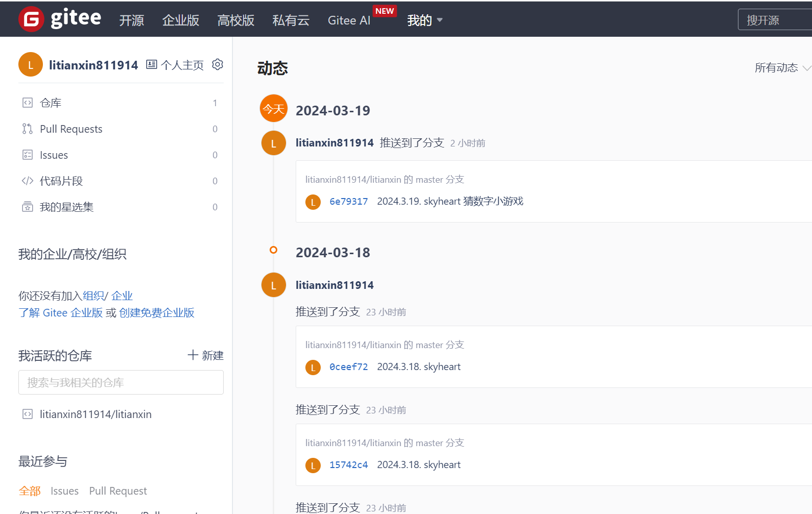Click the 个人主页 profile card icon
This screenshot has width=812, height=514.
coord(152,64)
